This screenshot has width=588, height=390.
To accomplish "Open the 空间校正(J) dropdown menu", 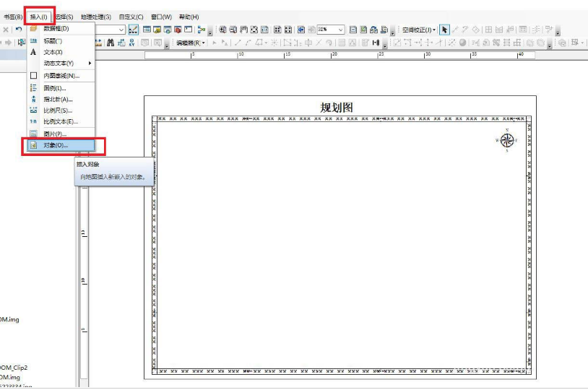I will (x=419, y=30).
